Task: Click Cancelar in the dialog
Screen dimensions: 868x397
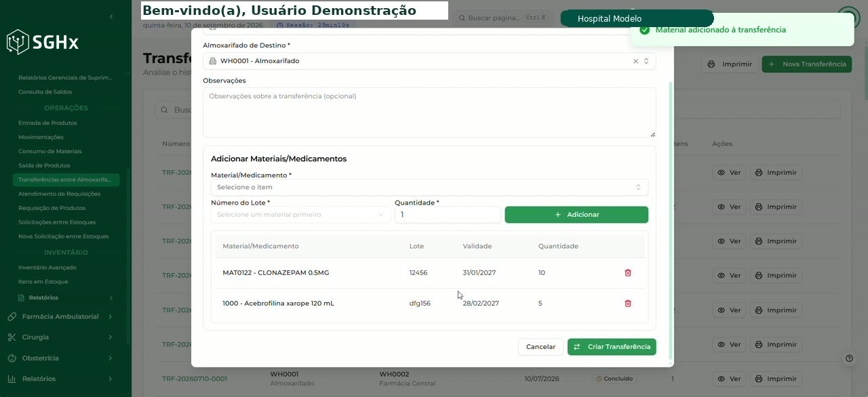Action: pyautogui.click(x=541, y=347)
